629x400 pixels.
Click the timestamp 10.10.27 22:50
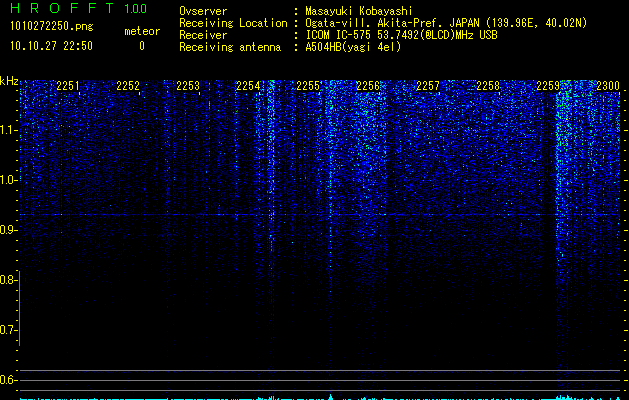pos(51,46)
